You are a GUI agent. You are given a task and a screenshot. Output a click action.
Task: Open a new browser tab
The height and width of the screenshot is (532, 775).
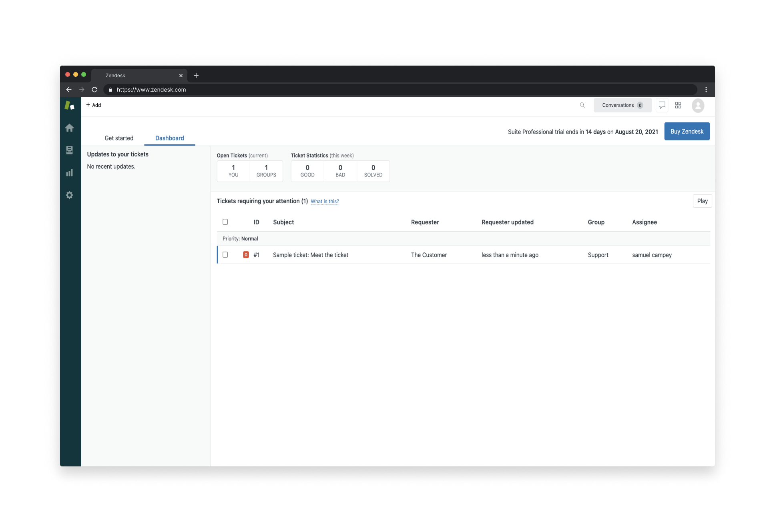tap(196, 76)
